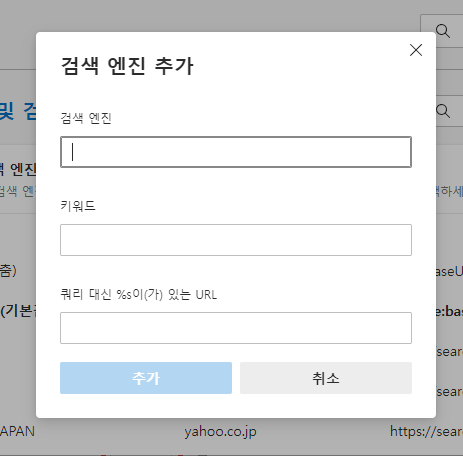Focus the 키워드 input field

tap(236, 240)
